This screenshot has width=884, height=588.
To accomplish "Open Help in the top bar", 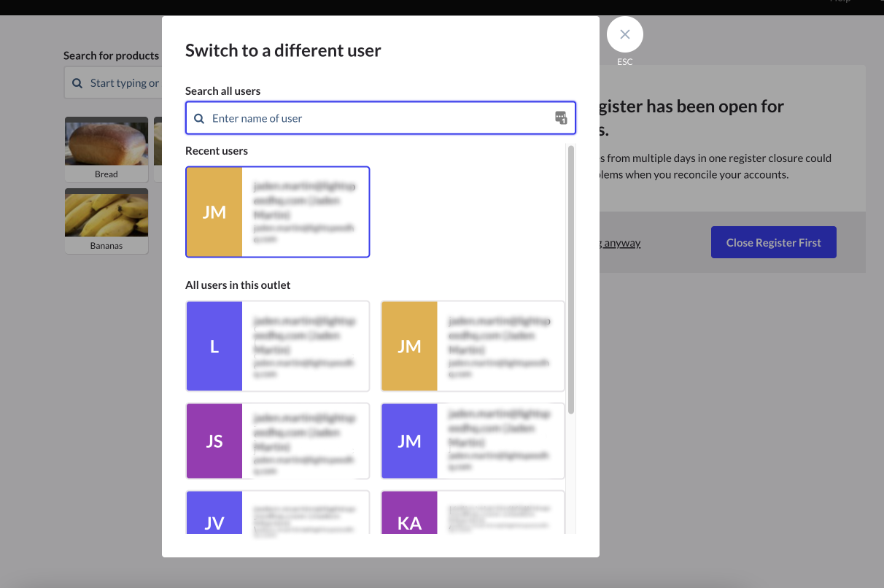I will 840,1.
